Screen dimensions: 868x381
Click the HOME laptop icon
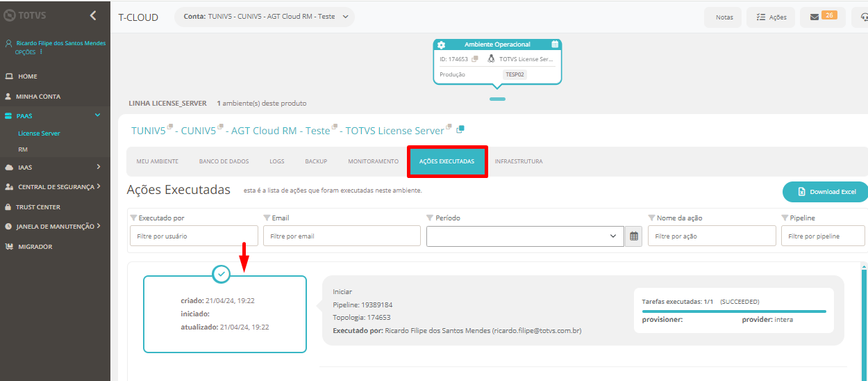click(x=9, y=76)
